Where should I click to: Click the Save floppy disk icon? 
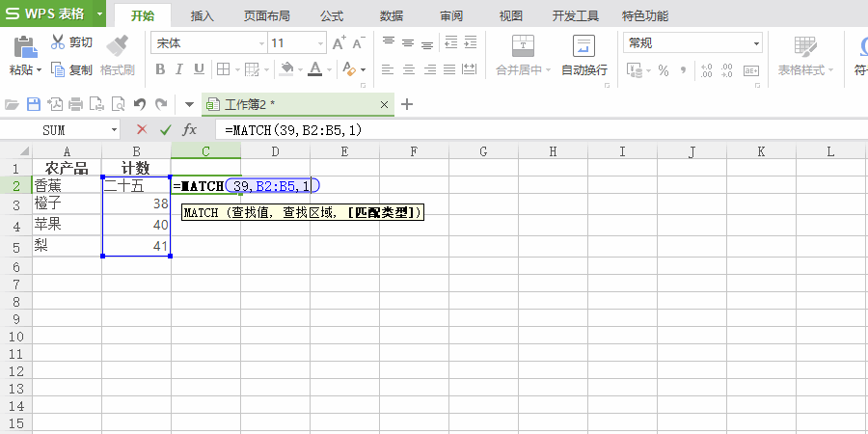coord(34,104)
